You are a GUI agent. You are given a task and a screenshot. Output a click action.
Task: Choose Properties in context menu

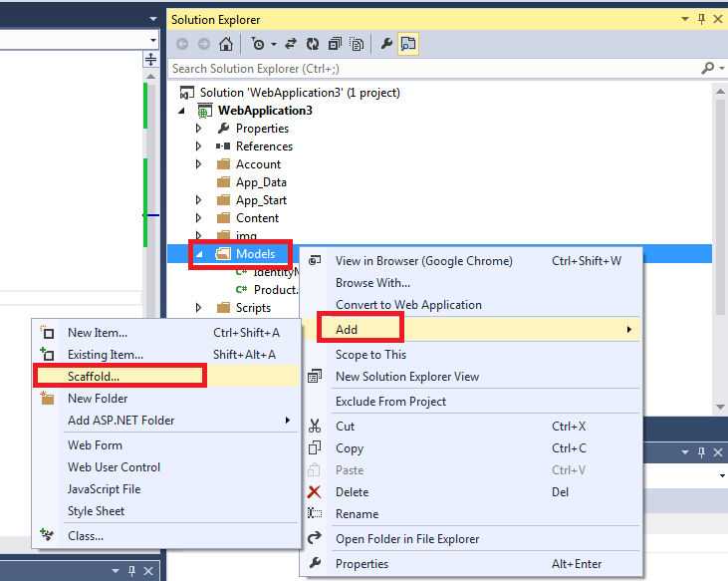471,564
